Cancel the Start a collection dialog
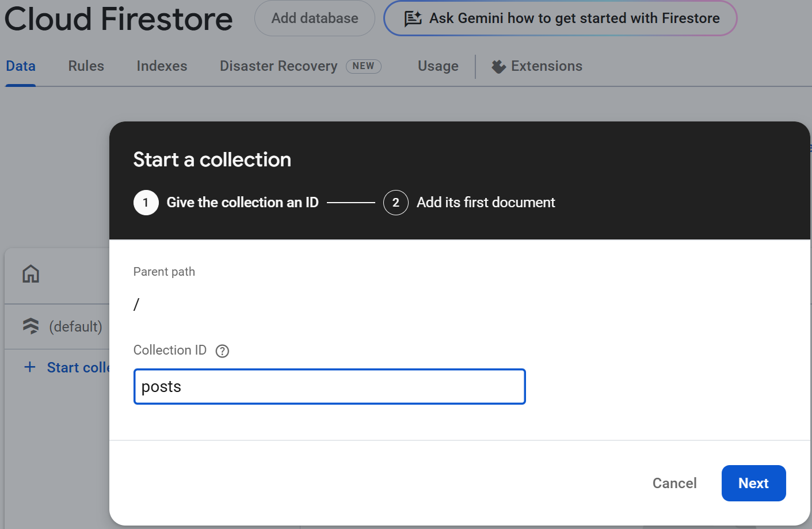This screenshot has width=812, height=529. [674, 483]
